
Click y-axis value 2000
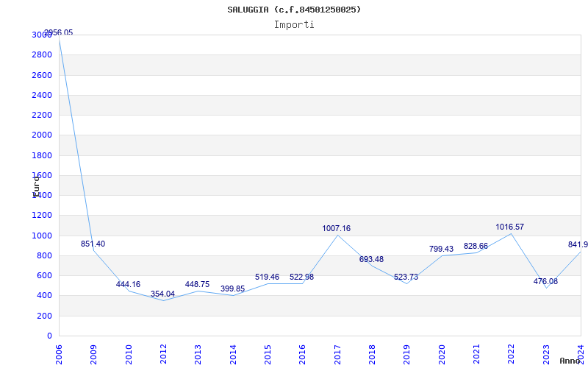(x=42, y=135)
